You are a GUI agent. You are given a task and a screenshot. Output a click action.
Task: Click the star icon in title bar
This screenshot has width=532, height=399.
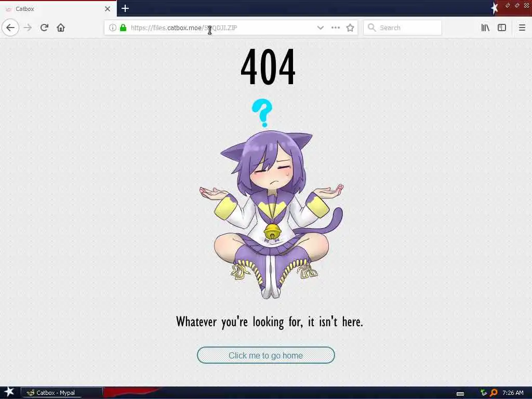coord(495,8)
